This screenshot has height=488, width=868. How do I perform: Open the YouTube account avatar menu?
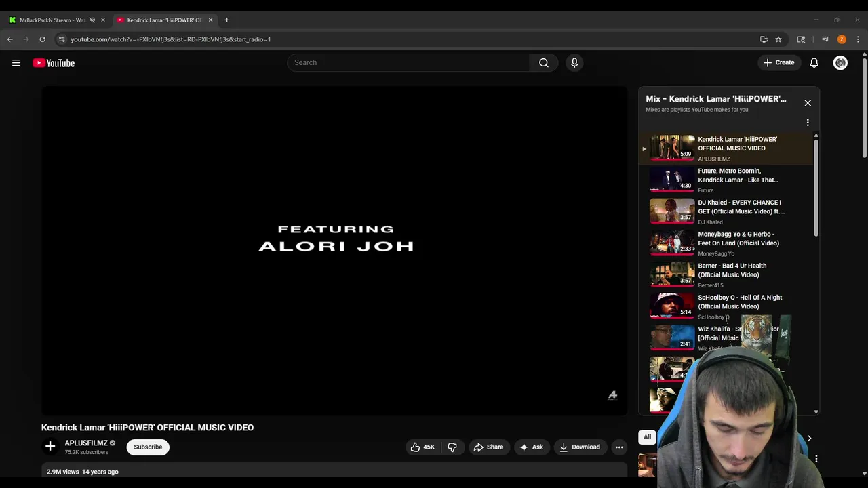tap(840, 63)
